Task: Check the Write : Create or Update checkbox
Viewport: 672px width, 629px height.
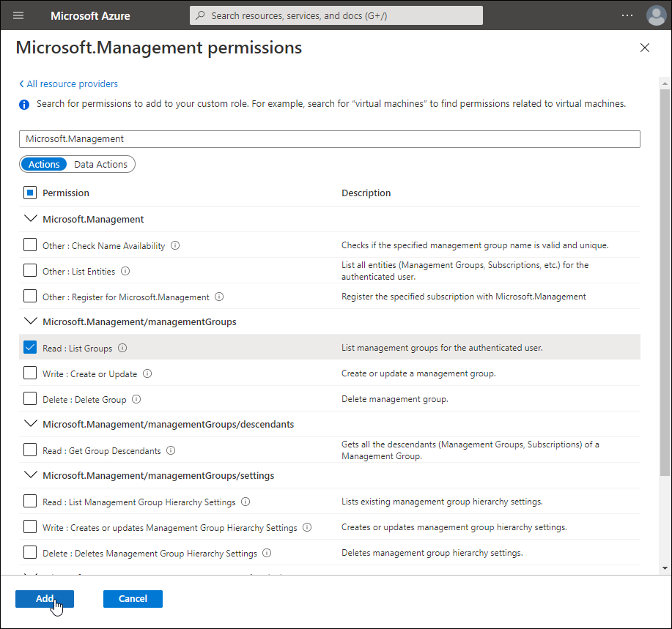Action: tap(30, 373)
